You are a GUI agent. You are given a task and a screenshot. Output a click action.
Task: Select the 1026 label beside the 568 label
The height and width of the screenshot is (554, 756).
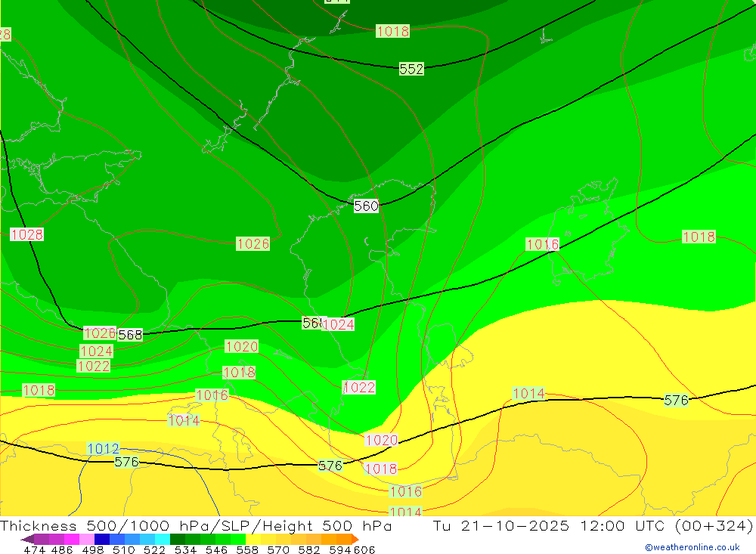click(100, 333)
